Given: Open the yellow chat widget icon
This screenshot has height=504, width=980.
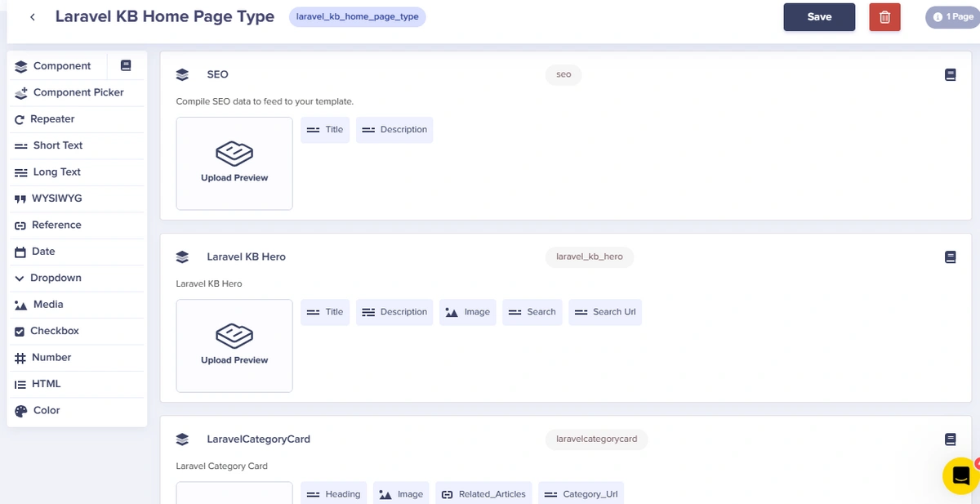Looking at the screenshot, I should 960,476.
